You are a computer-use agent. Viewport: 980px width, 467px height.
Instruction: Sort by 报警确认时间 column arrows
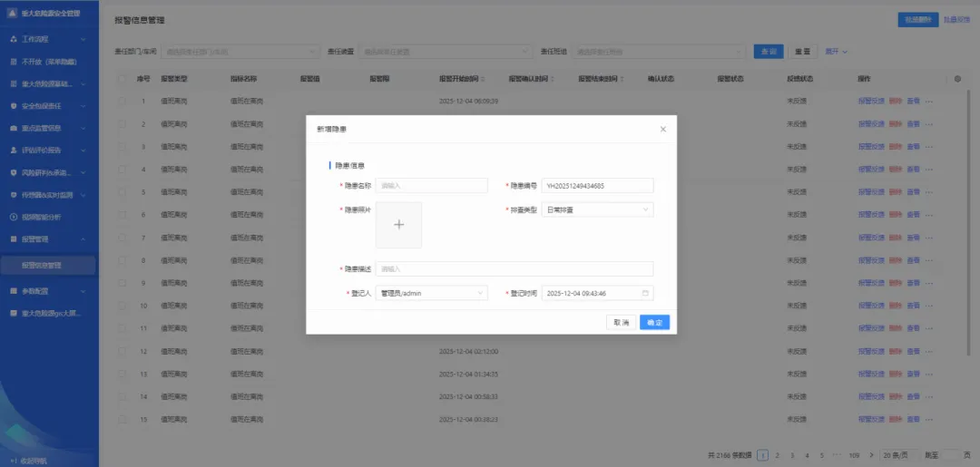[x=553, y=79]
